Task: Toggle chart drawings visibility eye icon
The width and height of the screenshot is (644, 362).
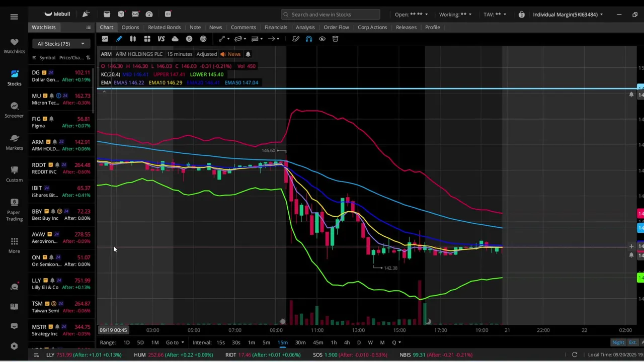Action: (x=322, y=39)
